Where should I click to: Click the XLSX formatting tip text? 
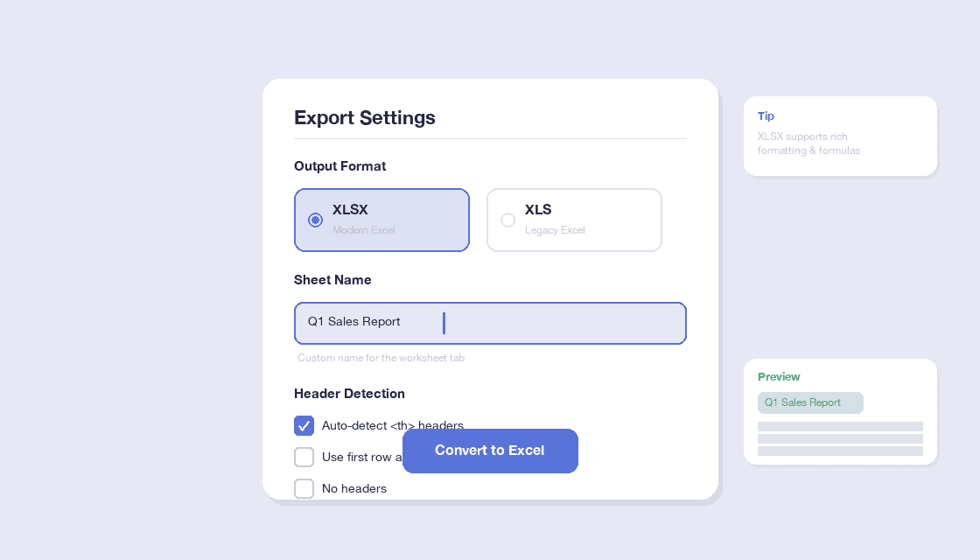pyautogui.click(x=808, y=143)
